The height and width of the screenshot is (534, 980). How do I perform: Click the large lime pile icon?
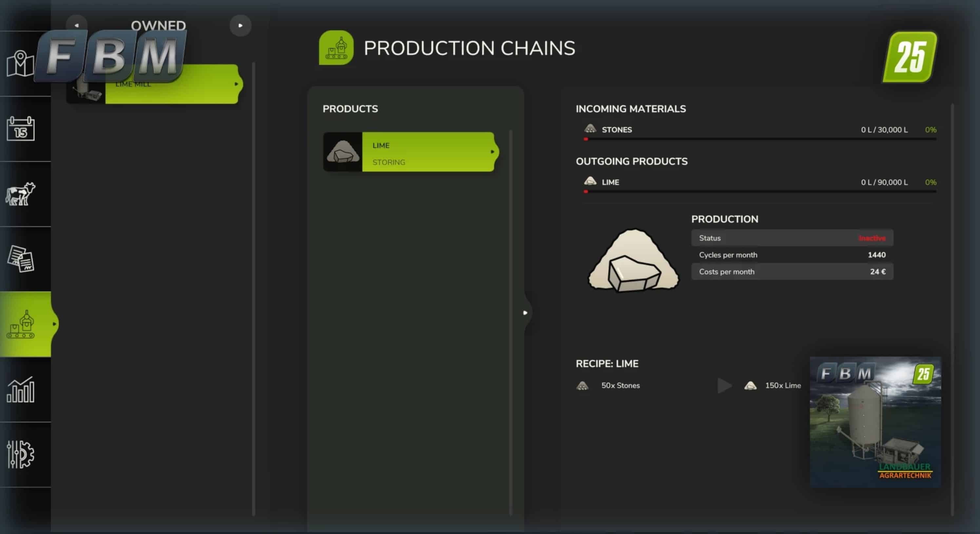tap(633, 261)
